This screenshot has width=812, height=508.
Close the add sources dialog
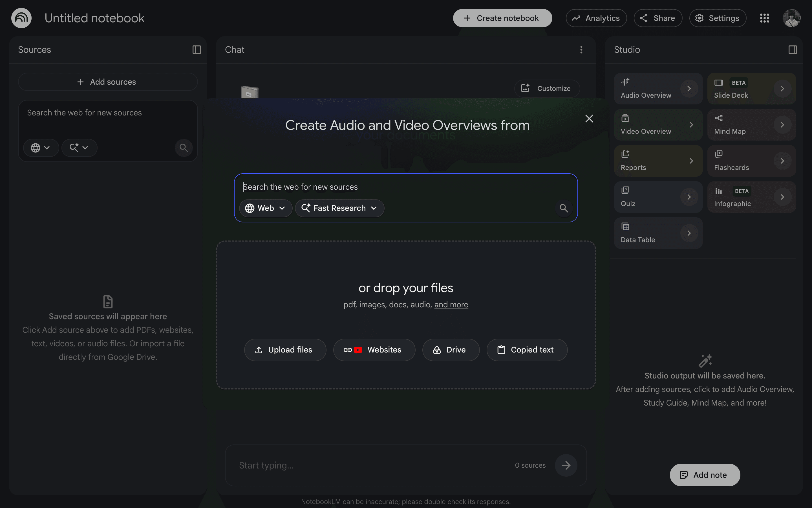pos(589,119)
